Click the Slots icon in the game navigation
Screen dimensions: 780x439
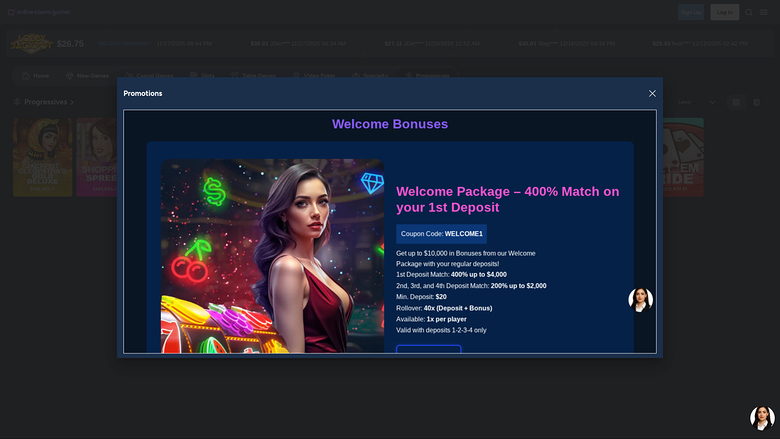[194, 76]
